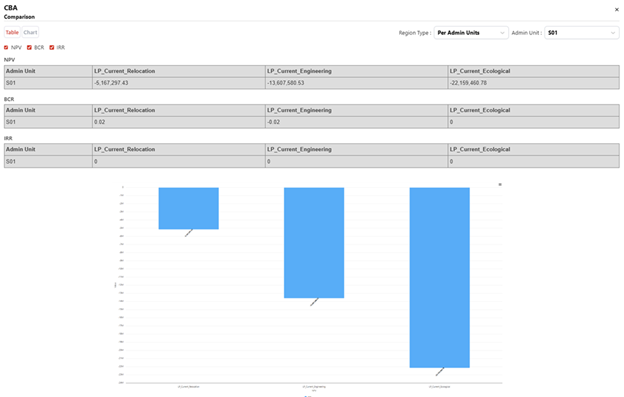Click LP_Current_Engineering header in NPV table
This screenshot has width=624, height=397.
click(x=299, y=71)
